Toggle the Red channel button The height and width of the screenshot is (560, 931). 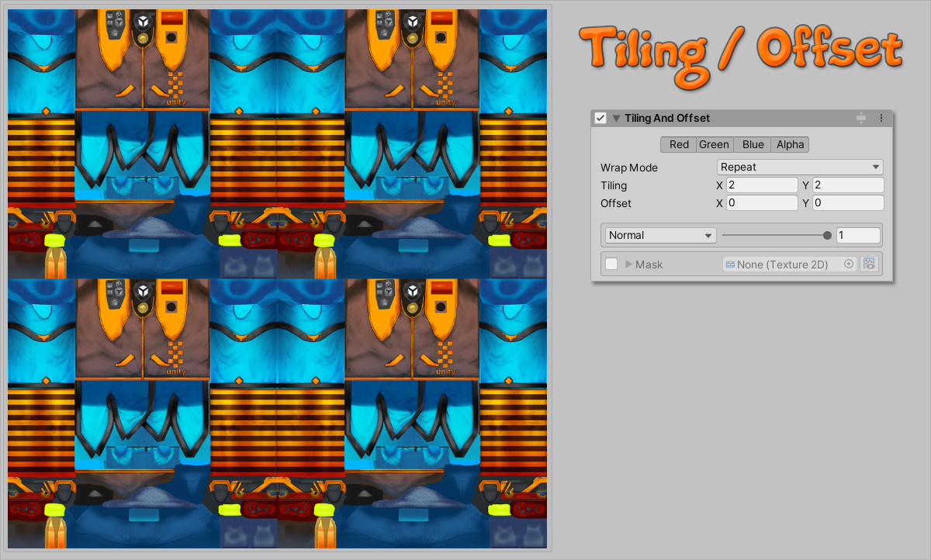(679, 144)
